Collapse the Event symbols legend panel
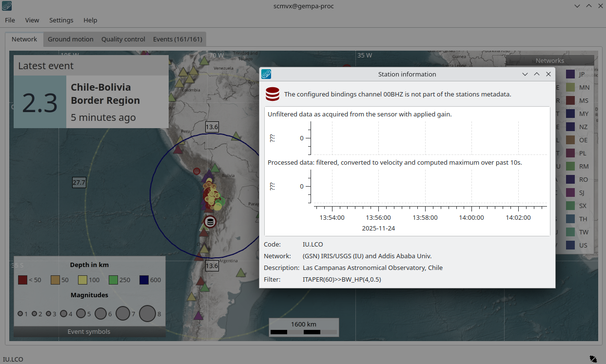 (x=89, y=332)
